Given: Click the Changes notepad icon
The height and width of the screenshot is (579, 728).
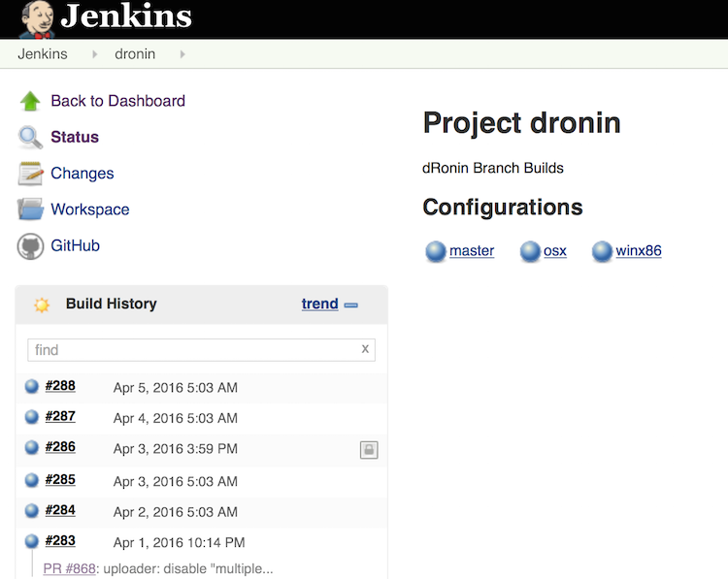Looking at the screenshot, I should click(x=30, y=174).
